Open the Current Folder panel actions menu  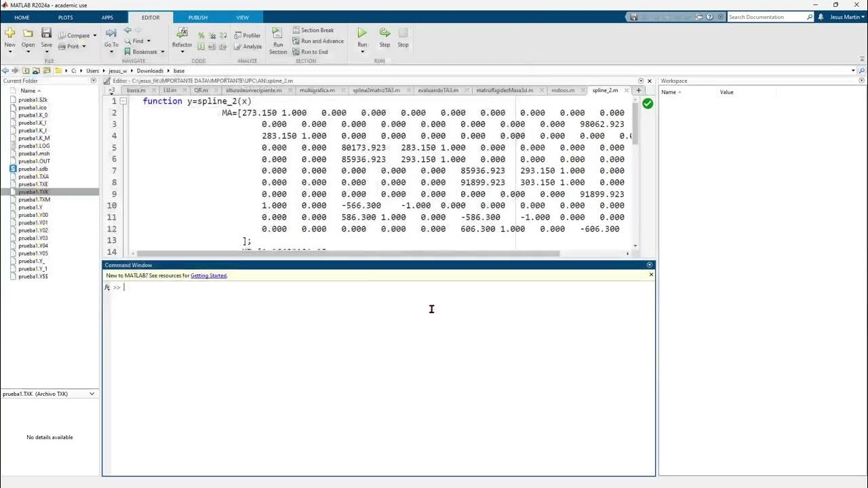click(x=94, y=81)
